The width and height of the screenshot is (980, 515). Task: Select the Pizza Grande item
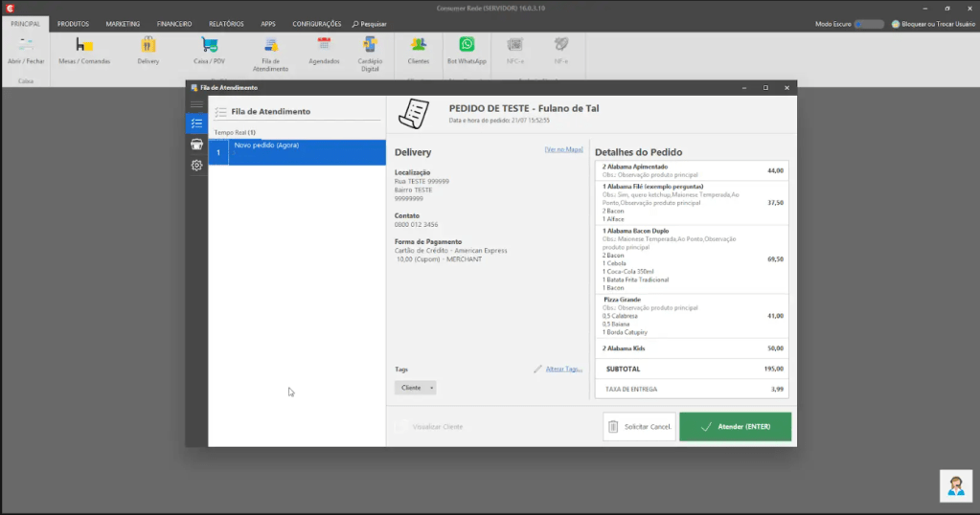point(692,316)
